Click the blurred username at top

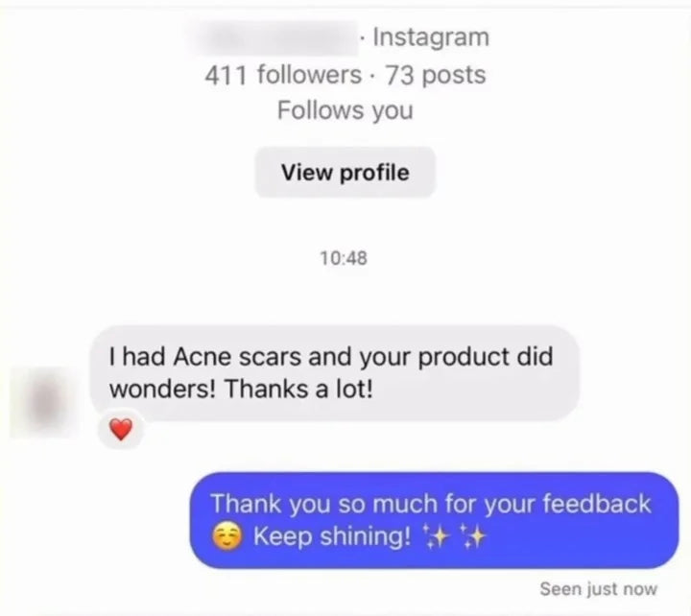point(274,37)
